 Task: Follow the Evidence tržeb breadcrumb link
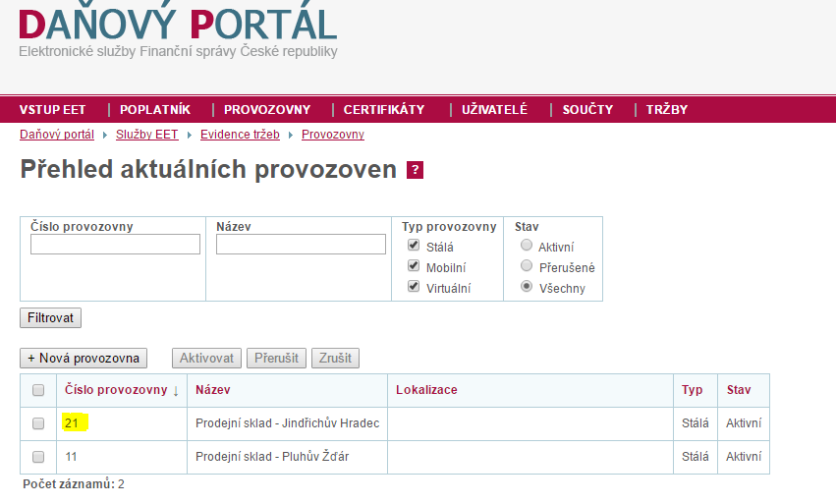click(240, 135)
